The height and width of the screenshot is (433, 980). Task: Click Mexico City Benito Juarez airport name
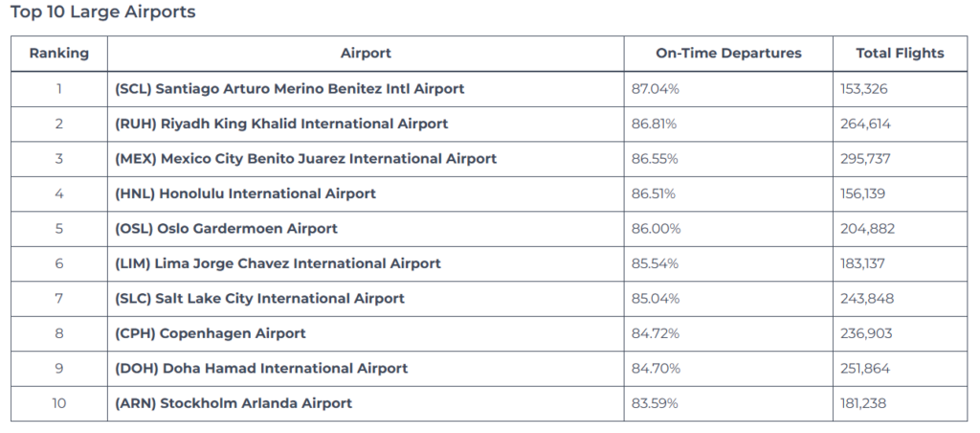(305, 158)
